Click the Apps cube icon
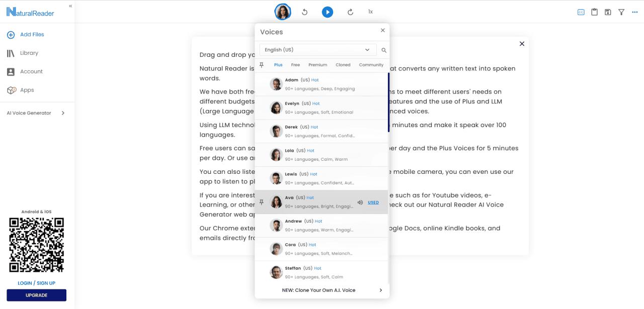Screen dimensions: 644x309 point(11,90)
